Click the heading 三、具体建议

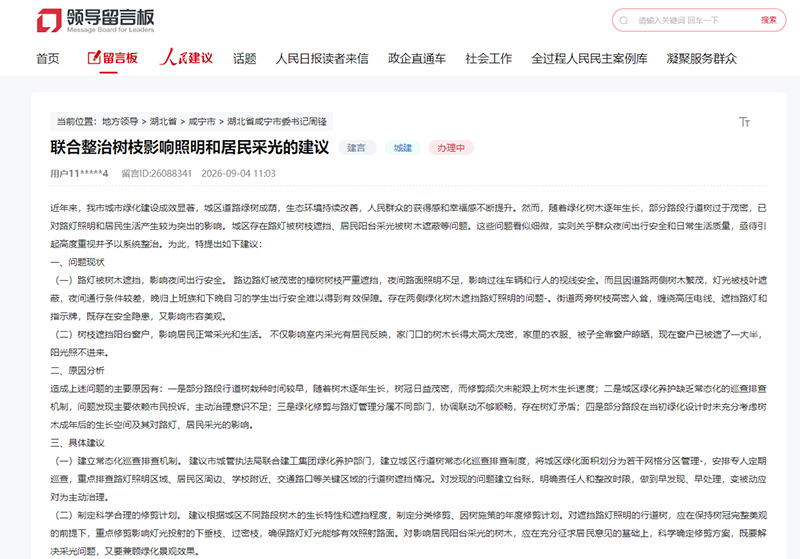coord(78,443)
